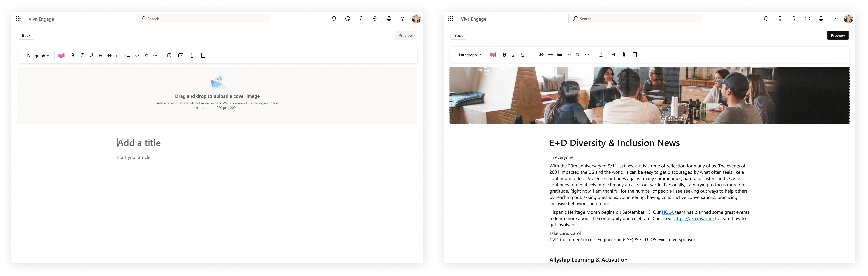Insert GIF in the empty article editor
Viewport: 868px width, 276px height.
click(181, 56)
